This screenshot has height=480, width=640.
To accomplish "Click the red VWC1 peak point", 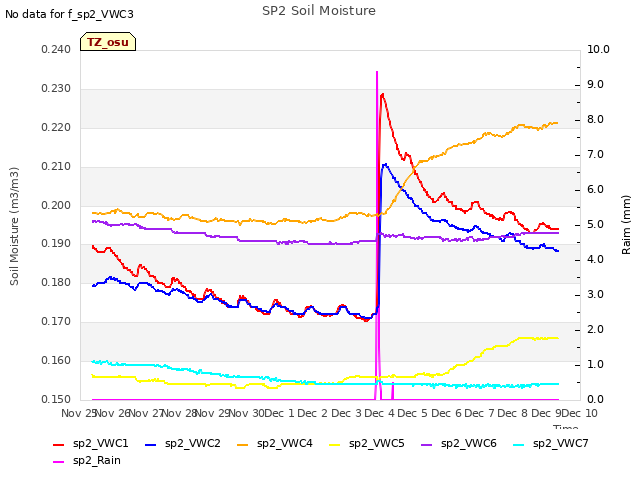I will (x=382, y=95).
